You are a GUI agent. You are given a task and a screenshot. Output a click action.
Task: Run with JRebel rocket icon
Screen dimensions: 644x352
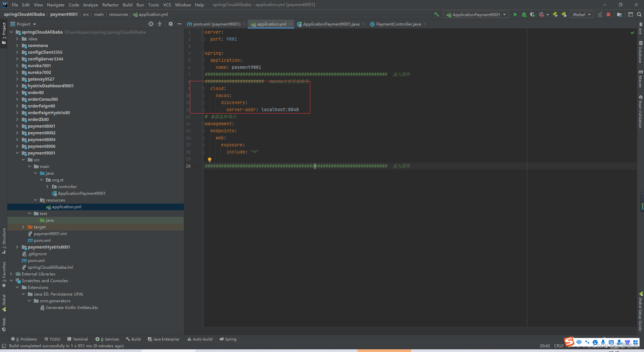[x=555, y=14]
